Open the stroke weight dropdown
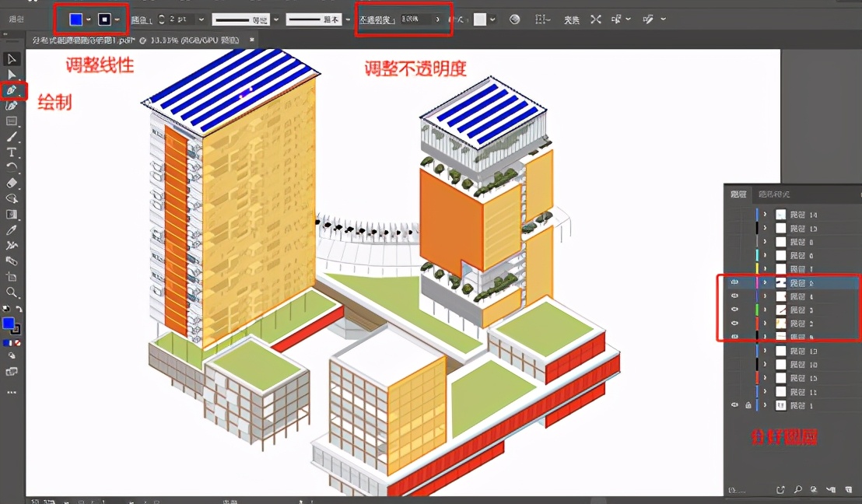Image resolution: width=862 pixels, height=504 pixels. point(201,19)
